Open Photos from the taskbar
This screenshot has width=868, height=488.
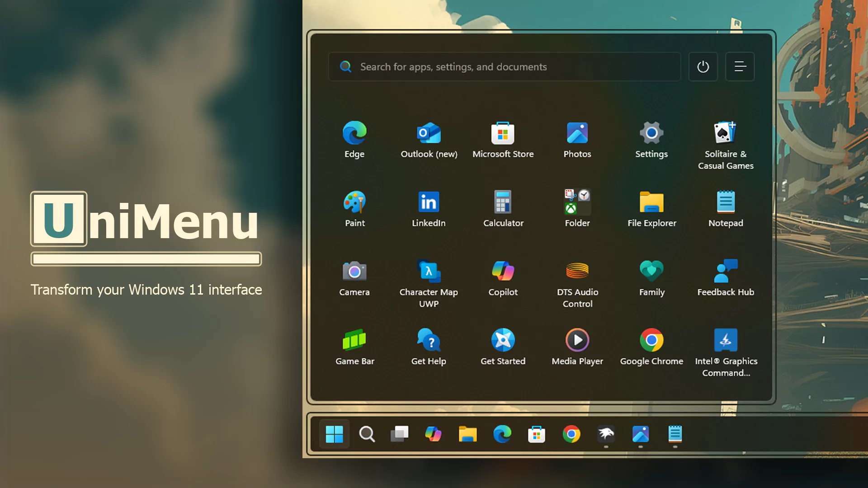tap(641, 434)
